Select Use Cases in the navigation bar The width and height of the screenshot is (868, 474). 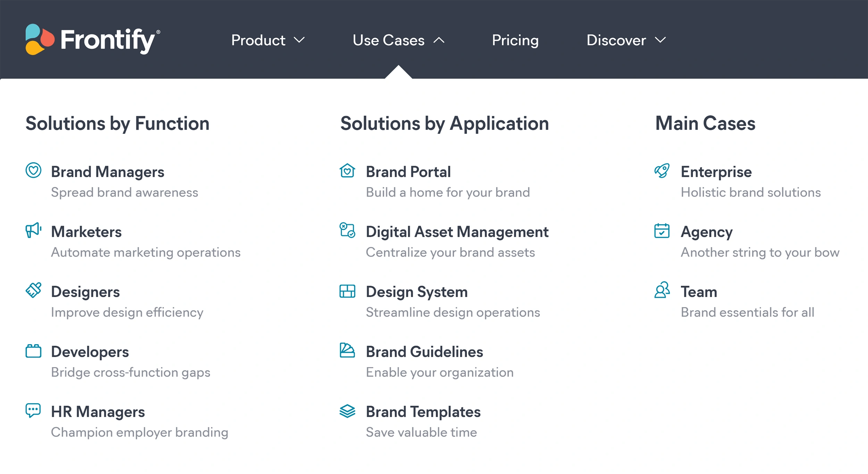pos(388,40)
